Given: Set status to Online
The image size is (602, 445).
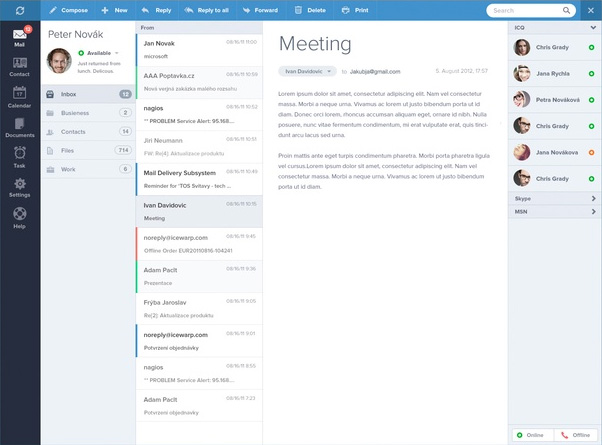Looking at the screenshot, I should click(531, 435).
